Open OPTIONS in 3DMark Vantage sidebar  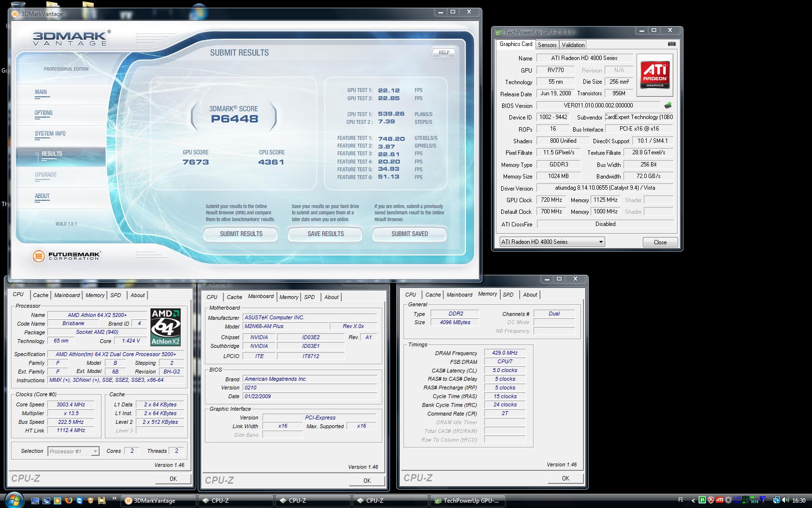(x=43, y=113)
